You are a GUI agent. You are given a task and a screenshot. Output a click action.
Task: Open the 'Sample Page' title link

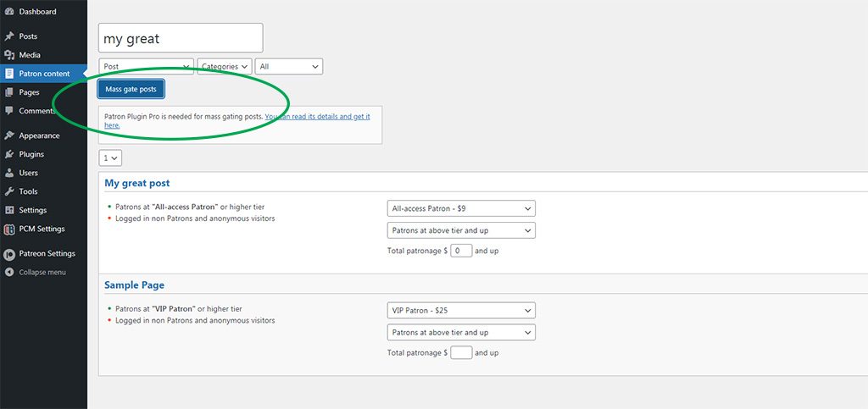tap(135, 285)
